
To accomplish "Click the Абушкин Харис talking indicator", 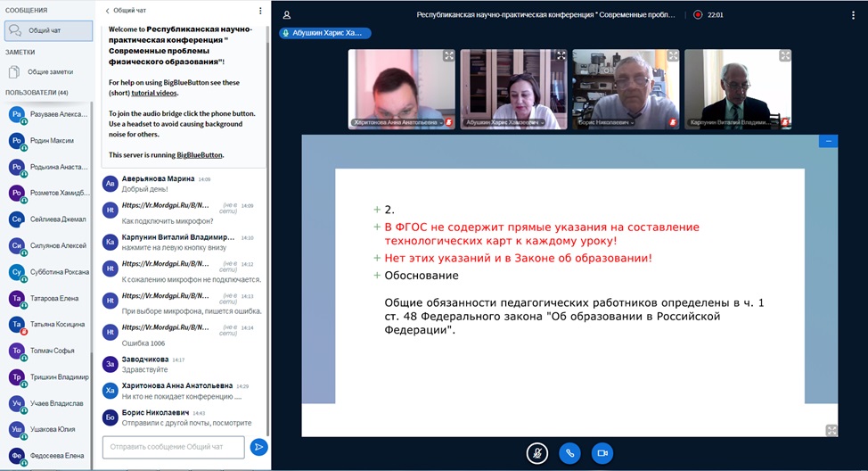I will 324,33.
